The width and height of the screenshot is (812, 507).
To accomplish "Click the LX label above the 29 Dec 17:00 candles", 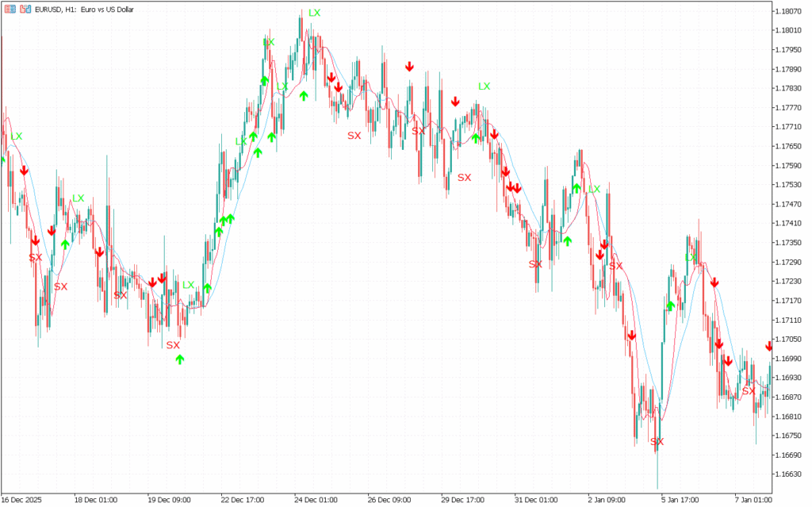I will [x=484, y=86].
